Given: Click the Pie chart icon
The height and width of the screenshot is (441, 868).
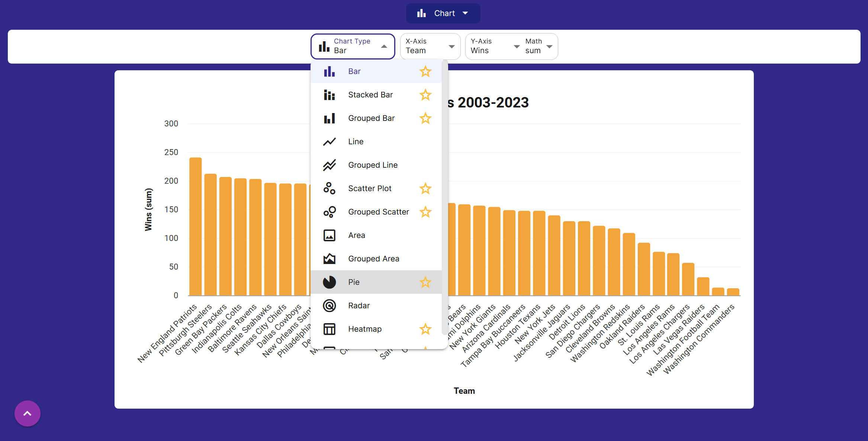Looking at the screenshot, I should tap(329, 282).
